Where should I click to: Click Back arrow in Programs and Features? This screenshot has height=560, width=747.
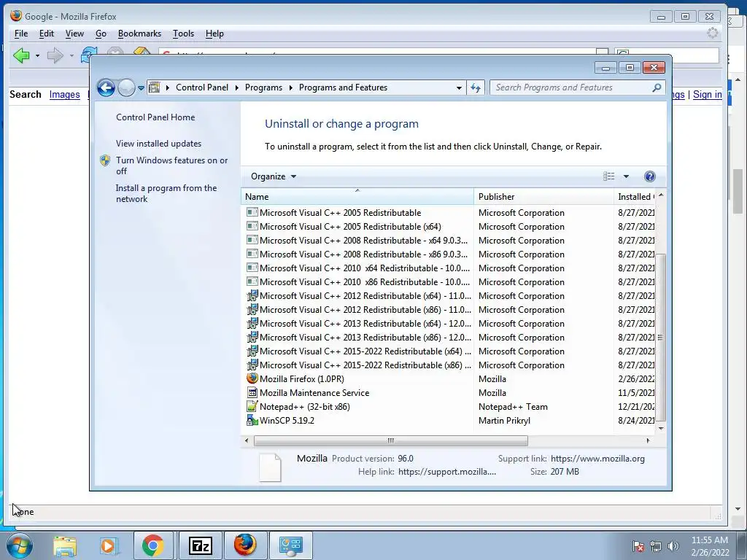pos(106,87)
